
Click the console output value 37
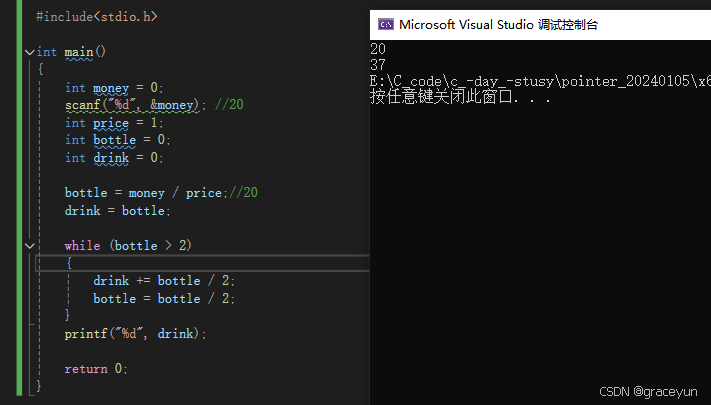tap(378, 65)
